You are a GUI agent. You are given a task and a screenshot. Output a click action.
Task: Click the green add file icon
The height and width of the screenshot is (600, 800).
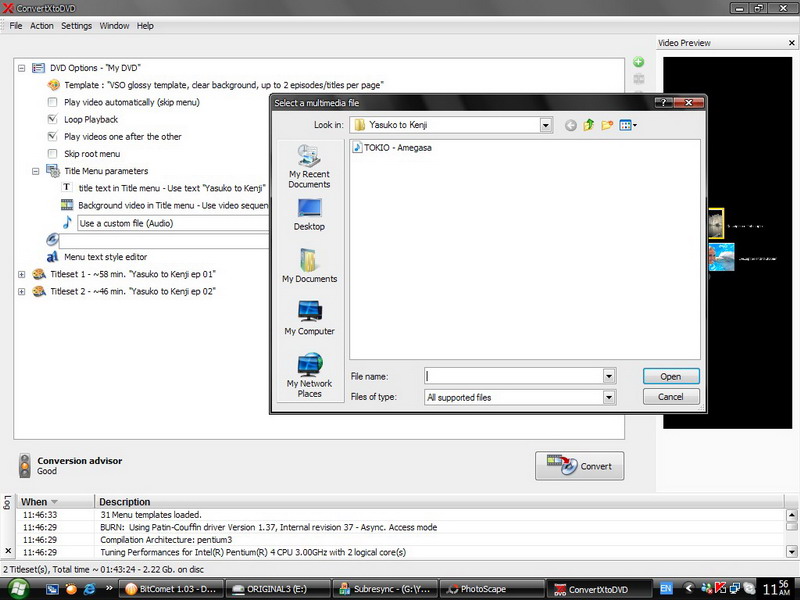click(x=638, y=62)
